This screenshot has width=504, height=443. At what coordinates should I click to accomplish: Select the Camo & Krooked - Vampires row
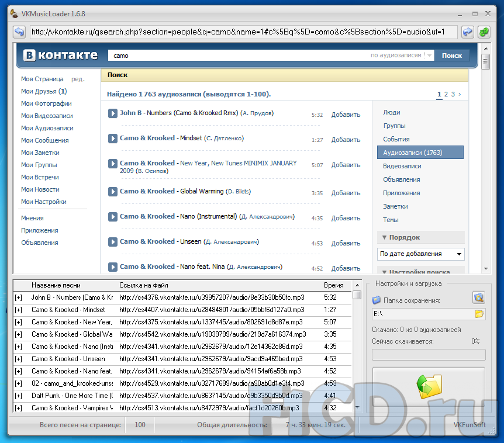(182, 408)
